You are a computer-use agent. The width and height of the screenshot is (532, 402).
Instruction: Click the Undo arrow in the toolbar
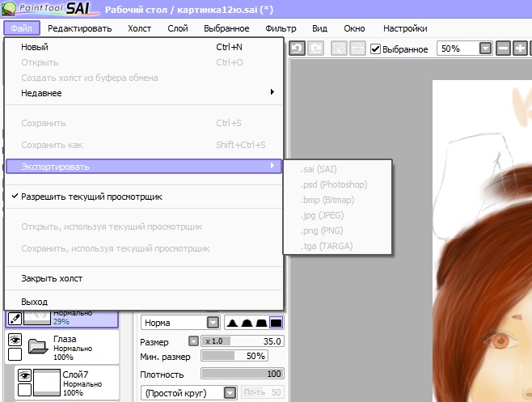point(298,49)
